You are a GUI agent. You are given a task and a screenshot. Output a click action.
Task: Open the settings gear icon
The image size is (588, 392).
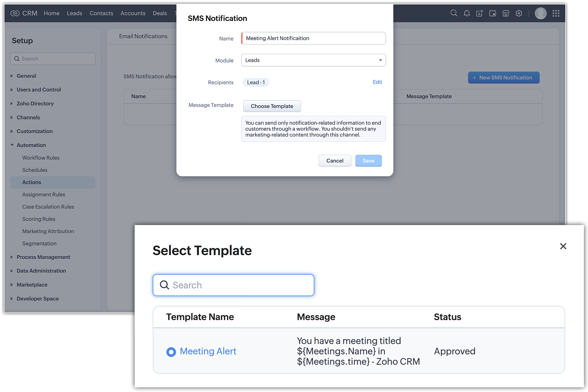pyautogui.click(x=519, y=13)
